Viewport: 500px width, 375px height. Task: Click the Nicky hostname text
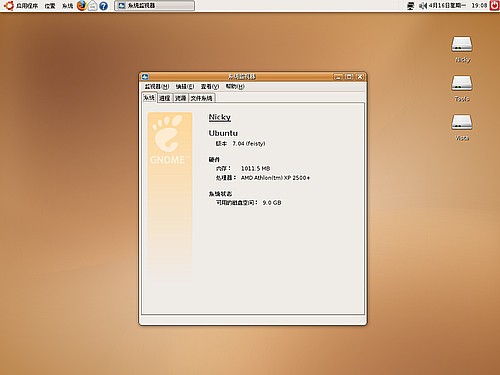pyautogui.click(x=220, y=117)
